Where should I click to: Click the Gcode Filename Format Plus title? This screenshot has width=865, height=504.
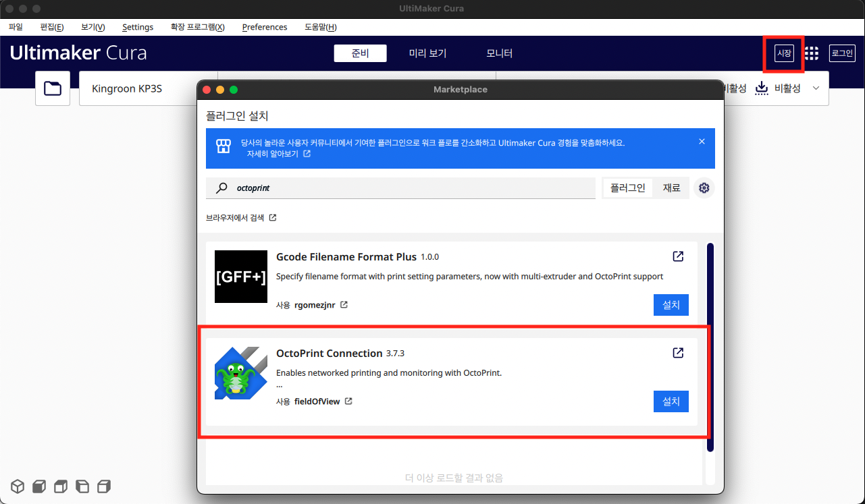tap(346, 257)
